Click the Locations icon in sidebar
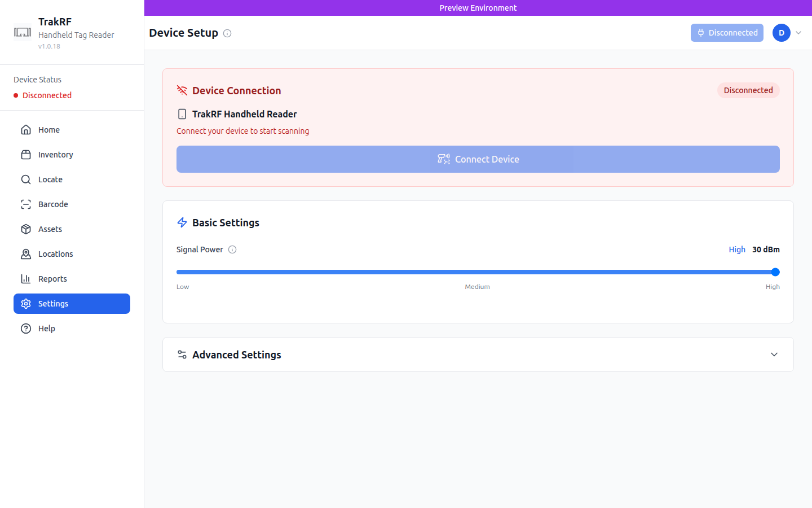Viewport: 812px width, 508px height. click(x=26, y=253)
